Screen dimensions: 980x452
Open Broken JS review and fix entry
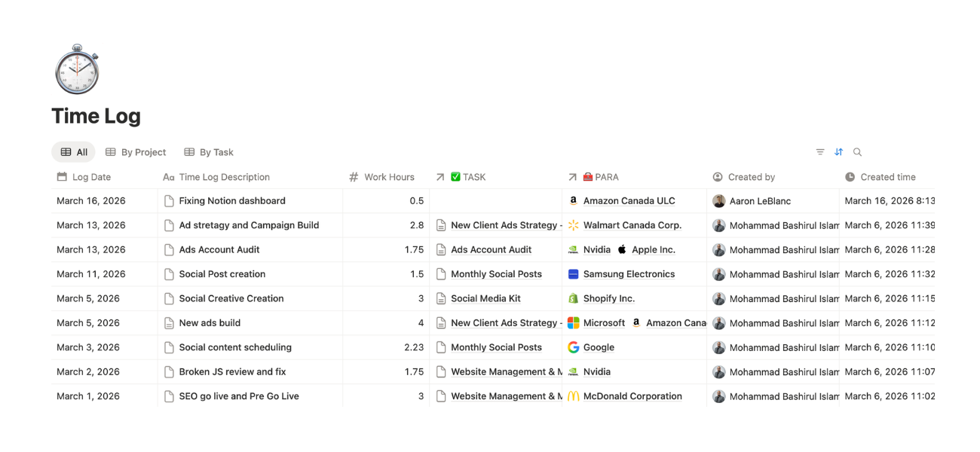coord(233,371)
